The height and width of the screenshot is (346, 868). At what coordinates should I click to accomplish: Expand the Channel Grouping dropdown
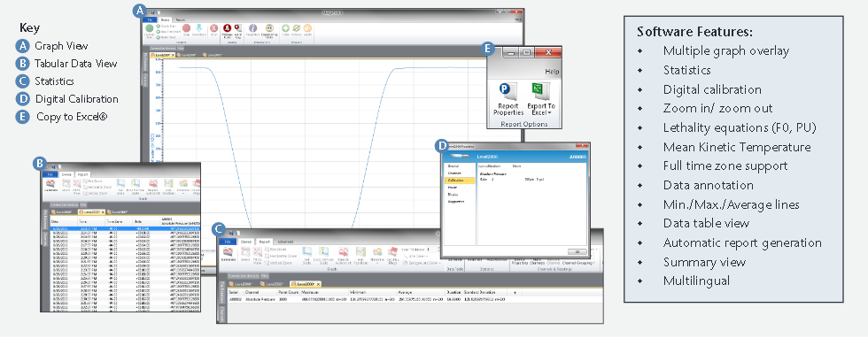(578, 263)
